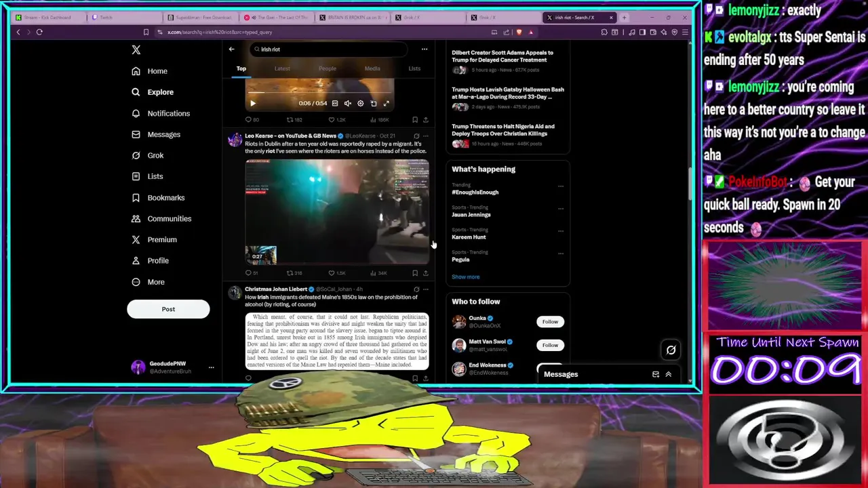The width and height of the screenshot is (868, 488).
Task: Open Communities in the sidebar
Action: point(161,218)
